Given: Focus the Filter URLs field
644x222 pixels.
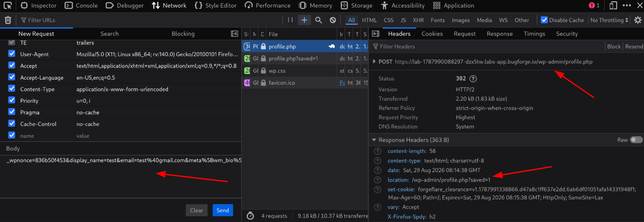Looking at the screenshot, I should click(150, 20).
